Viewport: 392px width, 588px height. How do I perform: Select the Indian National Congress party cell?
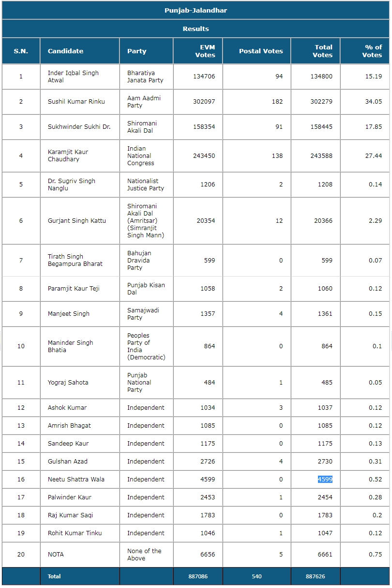point(140,156)
